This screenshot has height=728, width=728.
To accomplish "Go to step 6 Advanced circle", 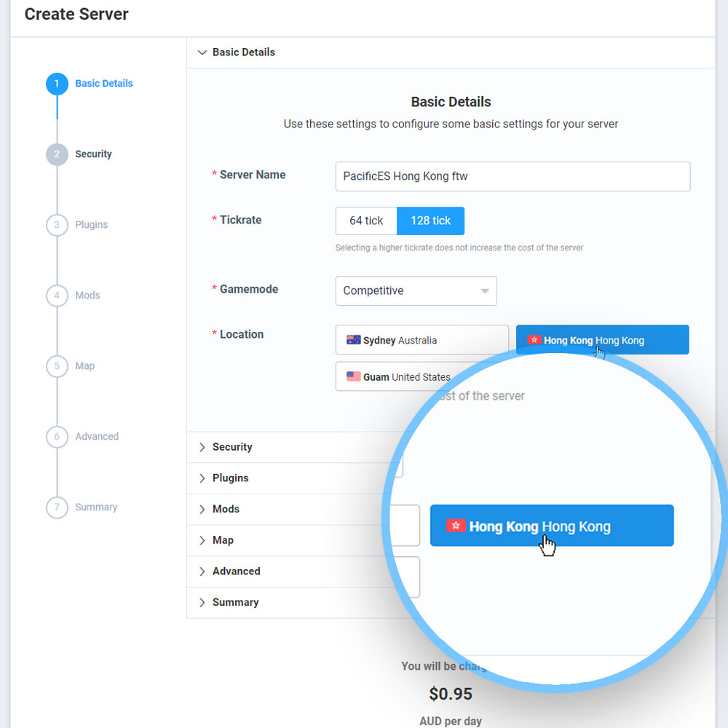I will pyautogui.click(x=57, y=437).
